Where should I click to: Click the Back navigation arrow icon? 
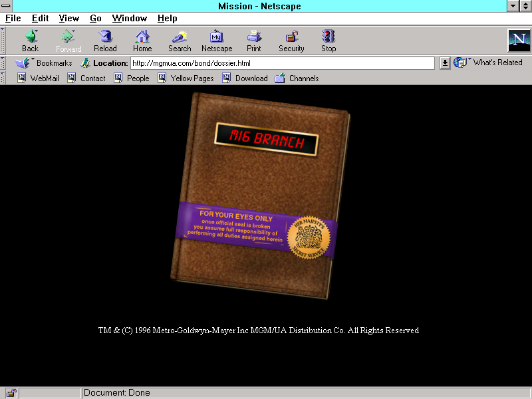(31, 37)
